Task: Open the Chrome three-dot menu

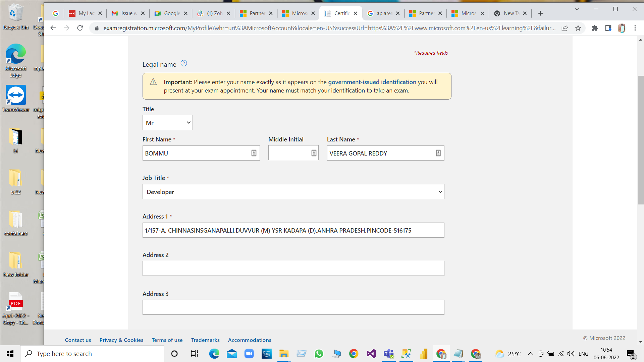Action: 635,28
